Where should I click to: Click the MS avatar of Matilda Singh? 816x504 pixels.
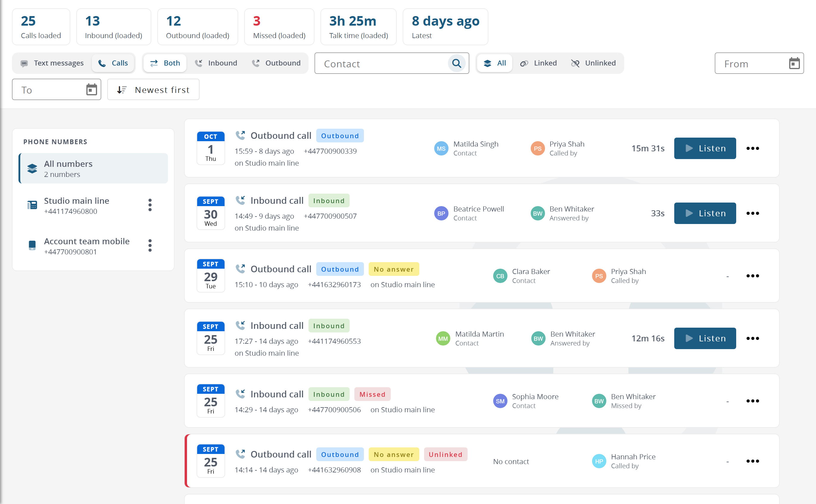(441, 149)
